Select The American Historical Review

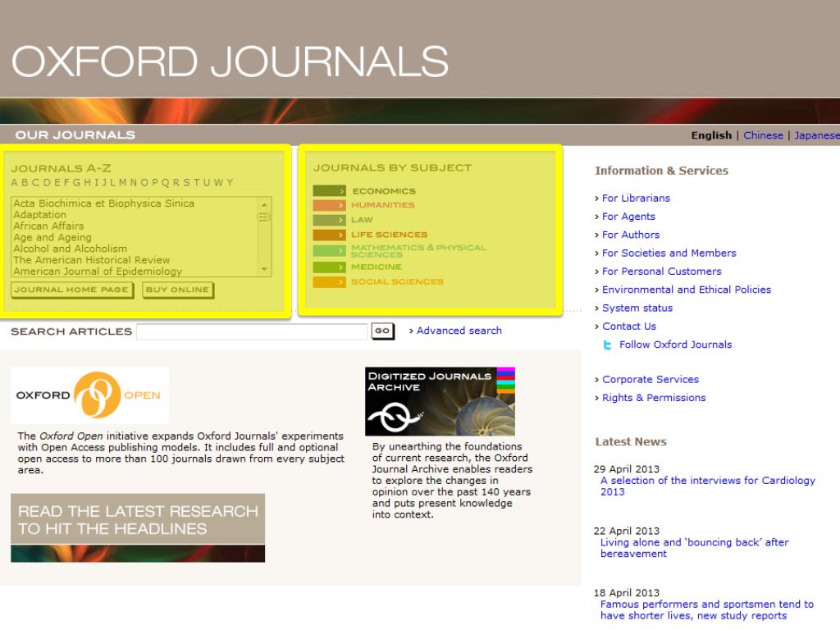click(91, 260)
